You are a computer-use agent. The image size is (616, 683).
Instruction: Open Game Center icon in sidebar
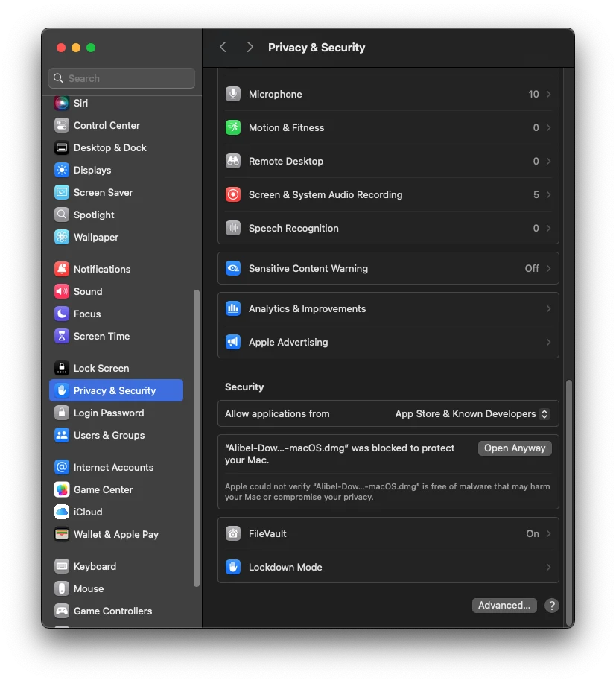coord(61,490)
